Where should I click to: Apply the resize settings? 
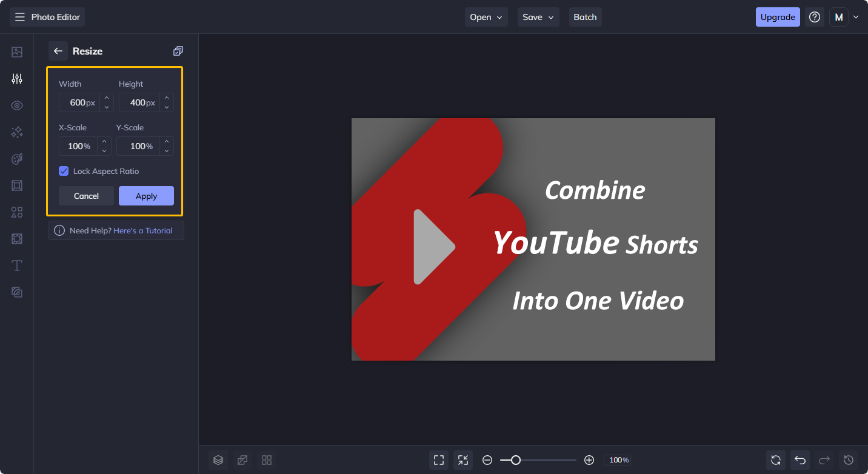point(146,196)
